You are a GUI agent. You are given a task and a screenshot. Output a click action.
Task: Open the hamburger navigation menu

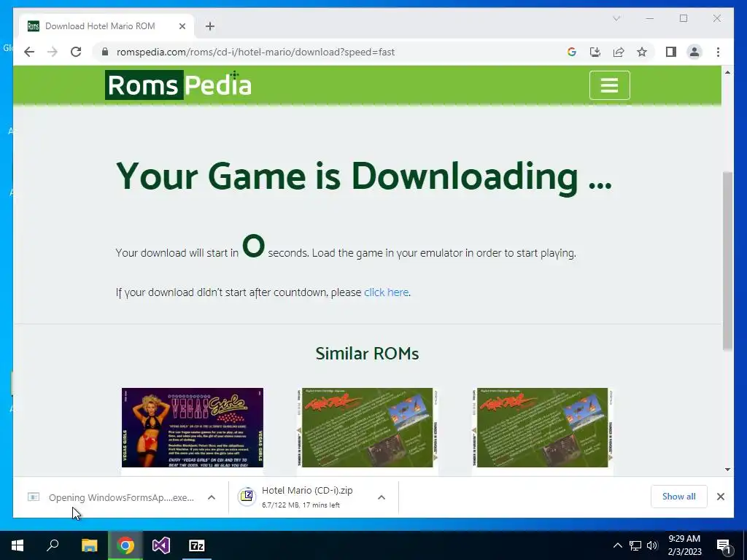point(609,85)
